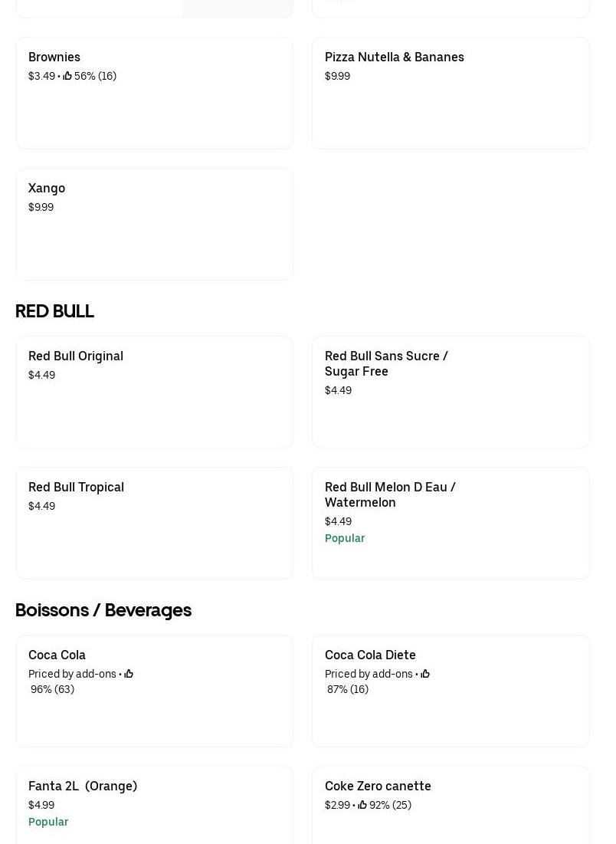Click the RED BULL section heading
The height and width of the screenshot is (844, 616).
click(x=54, y=311)
